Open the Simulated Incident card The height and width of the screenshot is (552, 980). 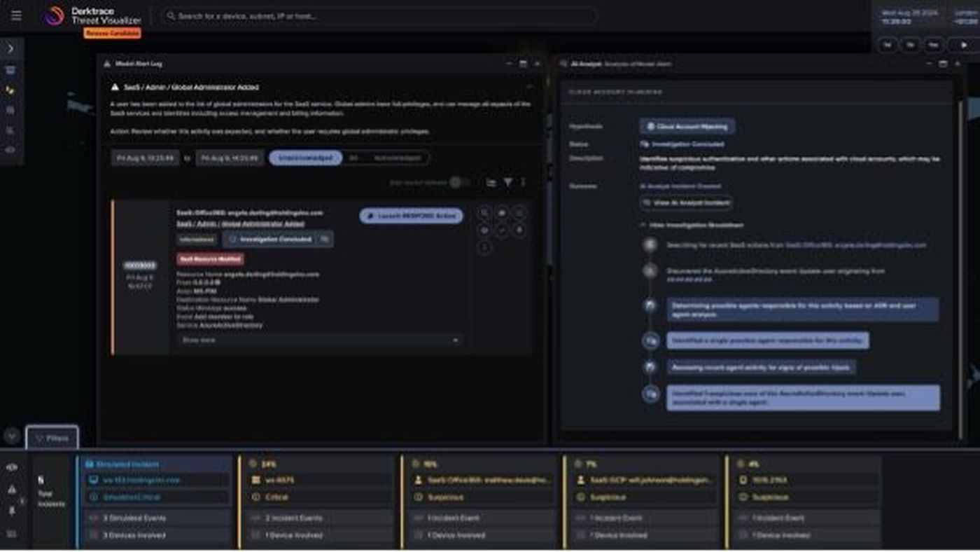click(154, 501)
